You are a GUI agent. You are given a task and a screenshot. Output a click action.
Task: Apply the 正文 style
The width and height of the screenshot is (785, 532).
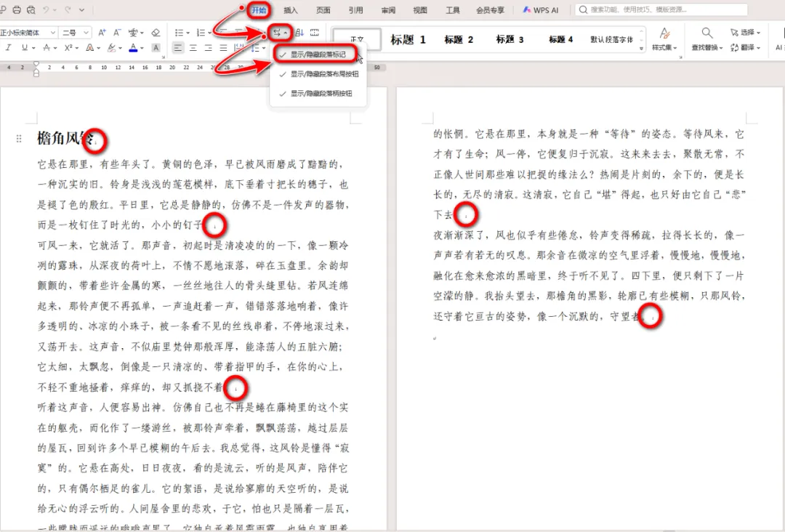coord(357,39)
